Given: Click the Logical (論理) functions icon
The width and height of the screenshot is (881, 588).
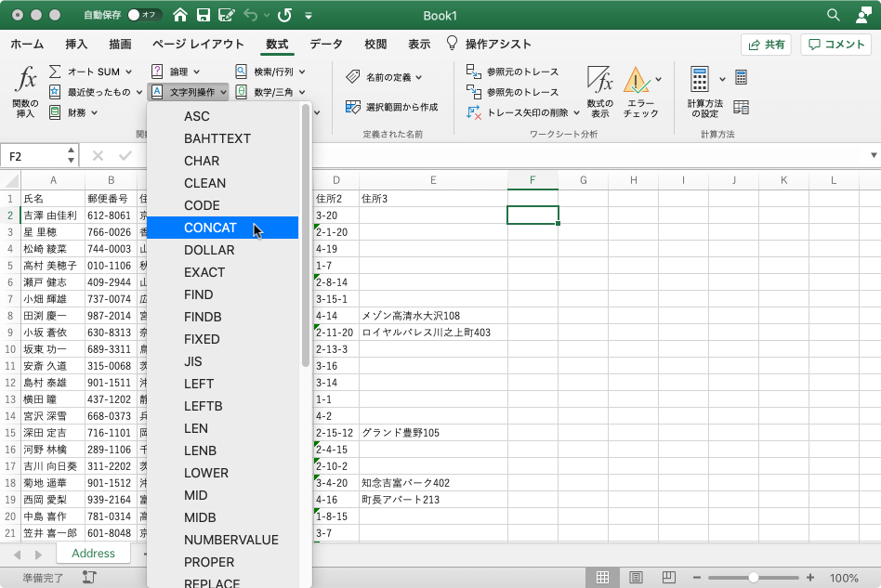Looking at the screenshot, I should pyautogui.click(x=157, y=72).
